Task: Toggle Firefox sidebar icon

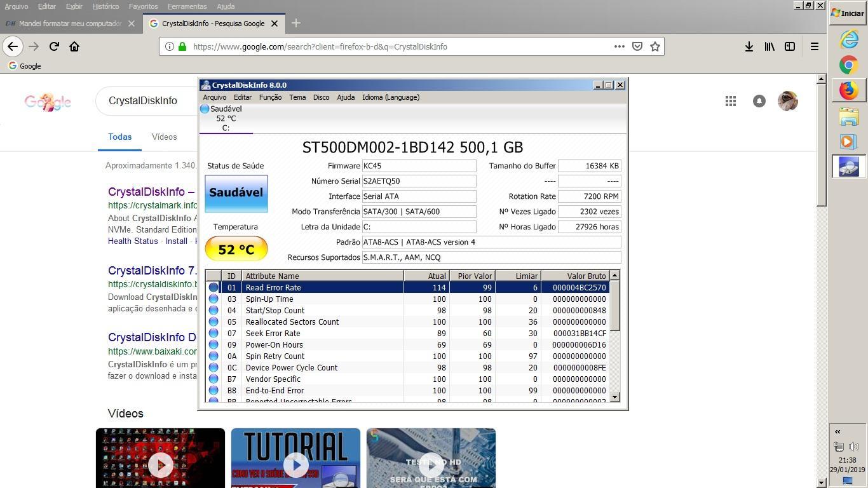Action: 790,46
